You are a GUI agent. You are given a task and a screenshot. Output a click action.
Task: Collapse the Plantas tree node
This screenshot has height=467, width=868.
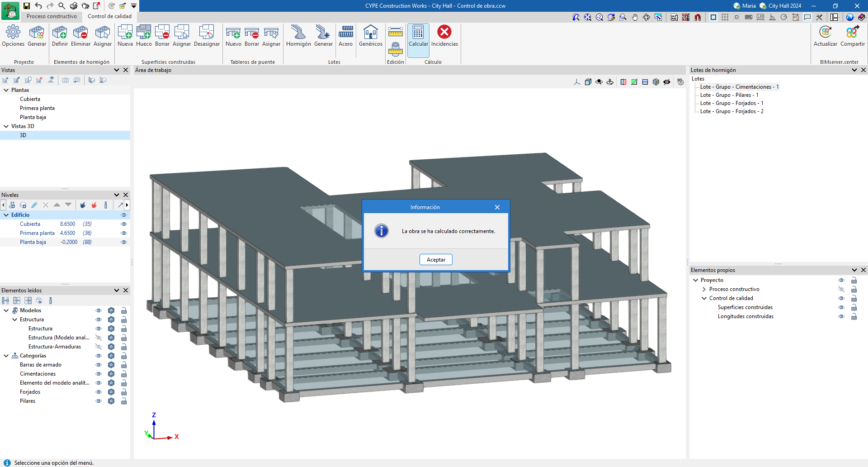tap(6, 90)
